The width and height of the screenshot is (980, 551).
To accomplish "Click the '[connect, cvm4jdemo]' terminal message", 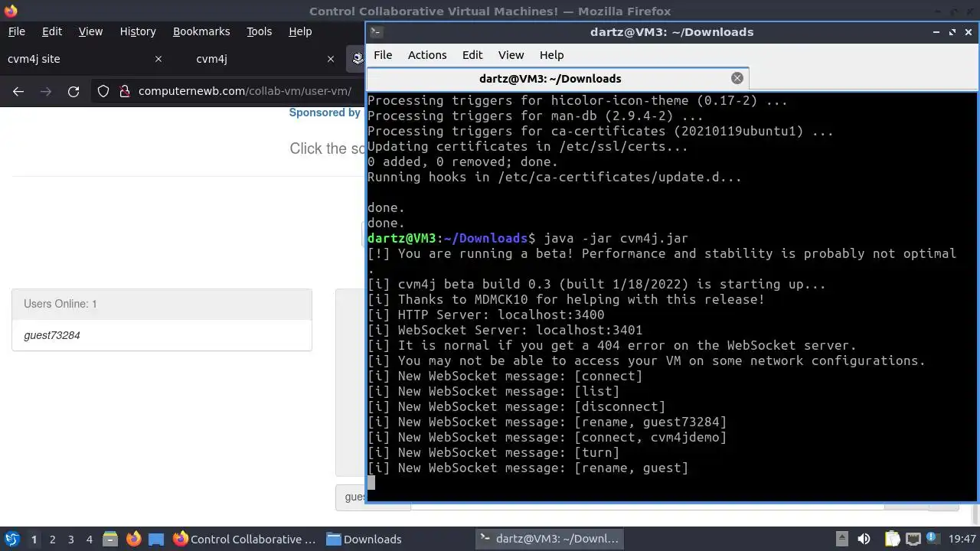I will (x=651, y=437).
